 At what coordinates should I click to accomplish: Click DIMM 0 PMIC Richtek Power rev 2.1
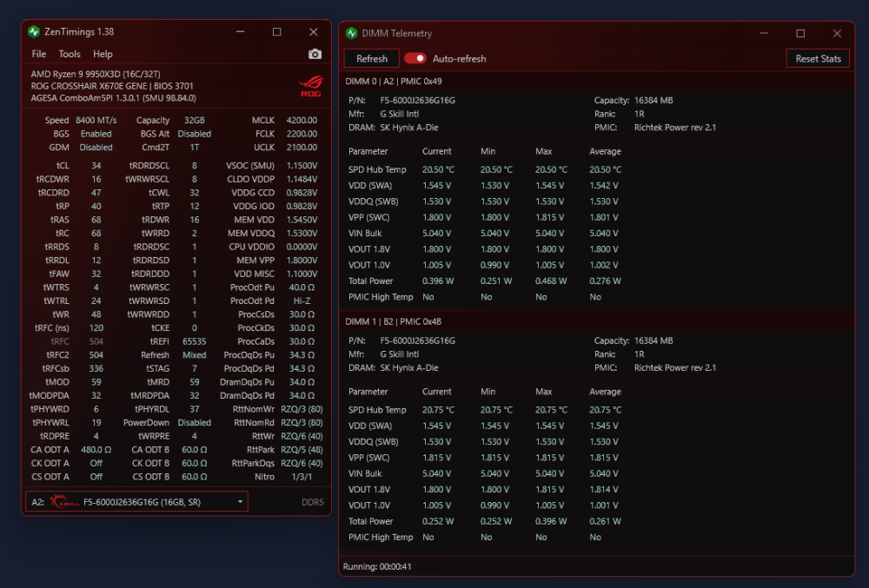point(675,128)
